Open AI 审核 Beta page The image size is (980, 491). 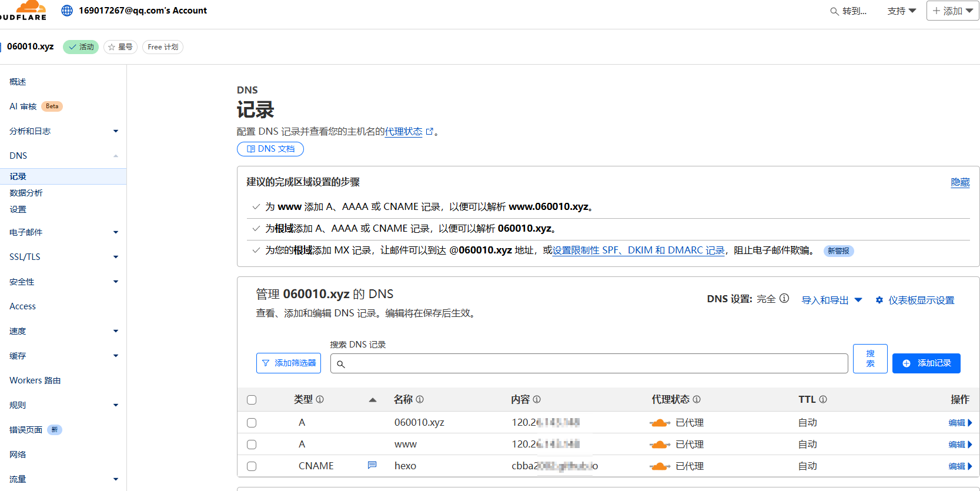pyautogui.click(x=36, y=106)
